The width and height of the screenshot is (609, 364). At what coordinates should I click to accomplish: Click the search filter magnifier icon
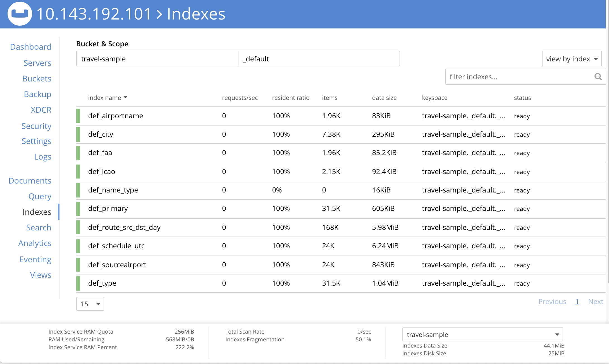(x=598, y=77)
